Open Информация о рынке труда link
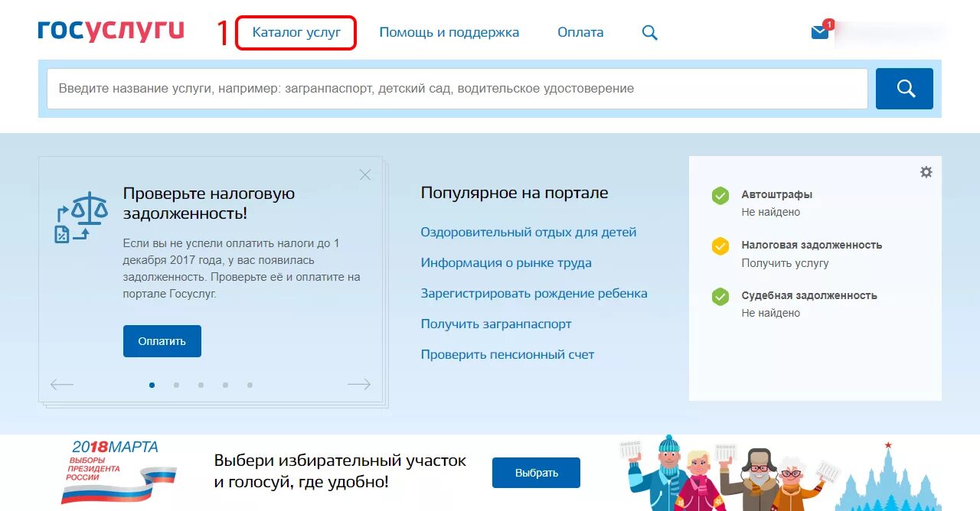Image resolution: width=980 pixels, height=511 pixels. [x=506, y=262]
